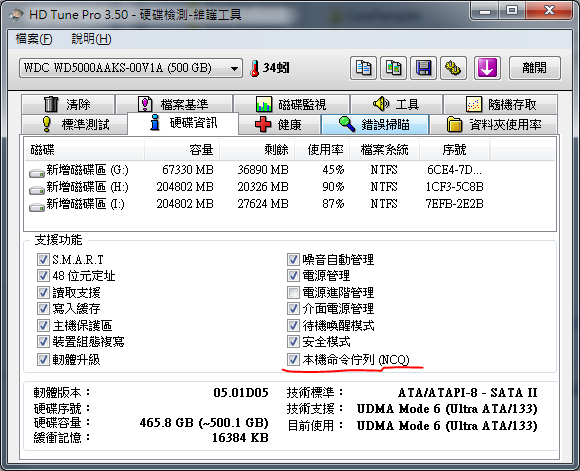580x471 pixels.
Task: Click the serial 1CF3-5C8B cell
Action: (x=454, y=187)
